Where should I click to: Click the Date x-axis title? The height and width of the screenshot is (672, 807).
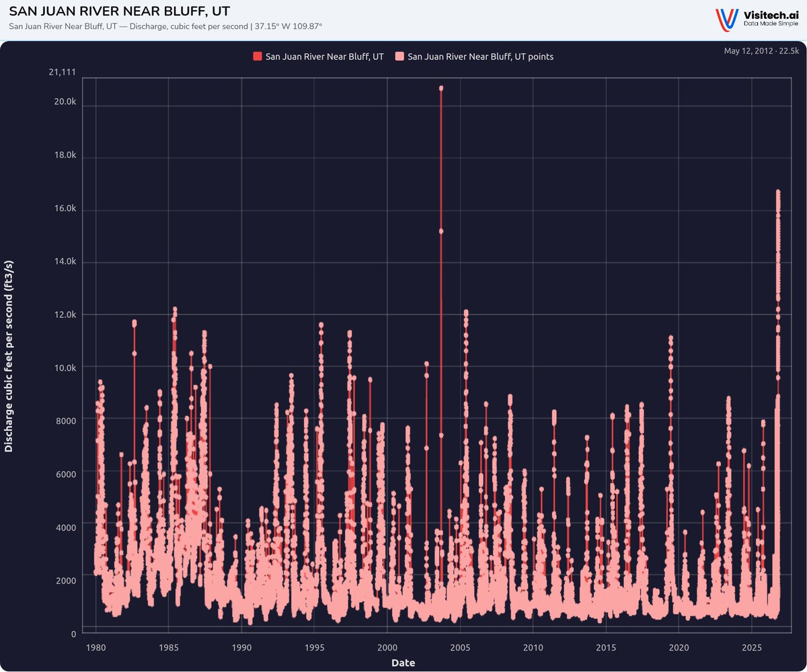pos(403,663)
